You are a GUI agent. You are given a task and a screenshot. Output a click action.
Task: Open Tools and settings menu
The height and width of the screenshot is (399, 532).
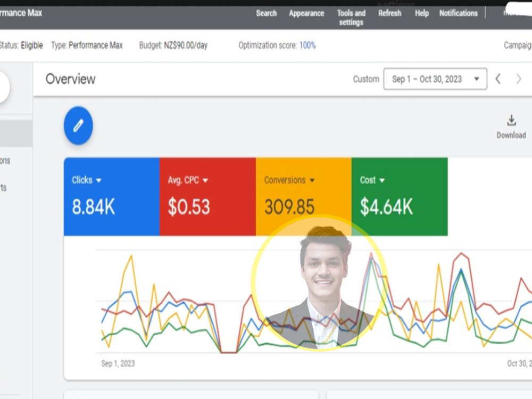351,18
